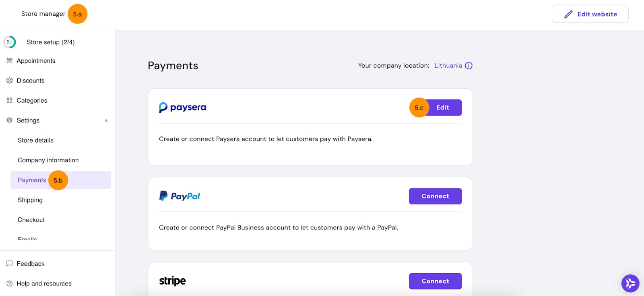Click the Discounts badge icon
Viewport: 644px width, 296px height.
(x=10, y=81)
